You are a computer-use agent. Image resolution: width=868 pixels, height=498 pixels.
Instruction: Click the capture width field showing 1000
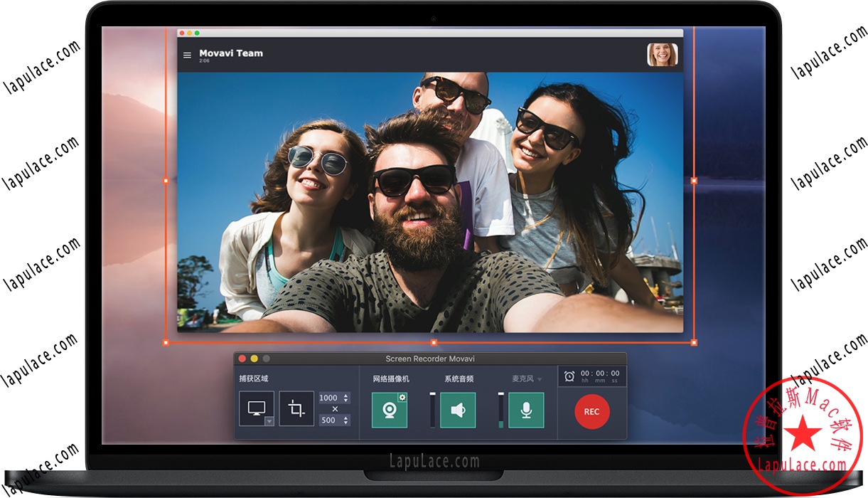pyautogui.click(x=329, y=398)
